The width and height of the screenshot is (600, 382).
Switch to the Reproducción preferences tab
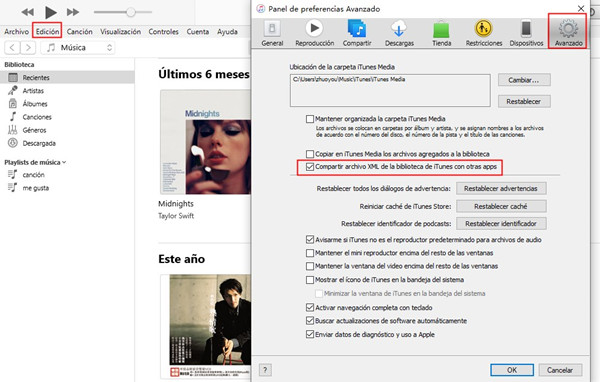[x=315, y=33]
